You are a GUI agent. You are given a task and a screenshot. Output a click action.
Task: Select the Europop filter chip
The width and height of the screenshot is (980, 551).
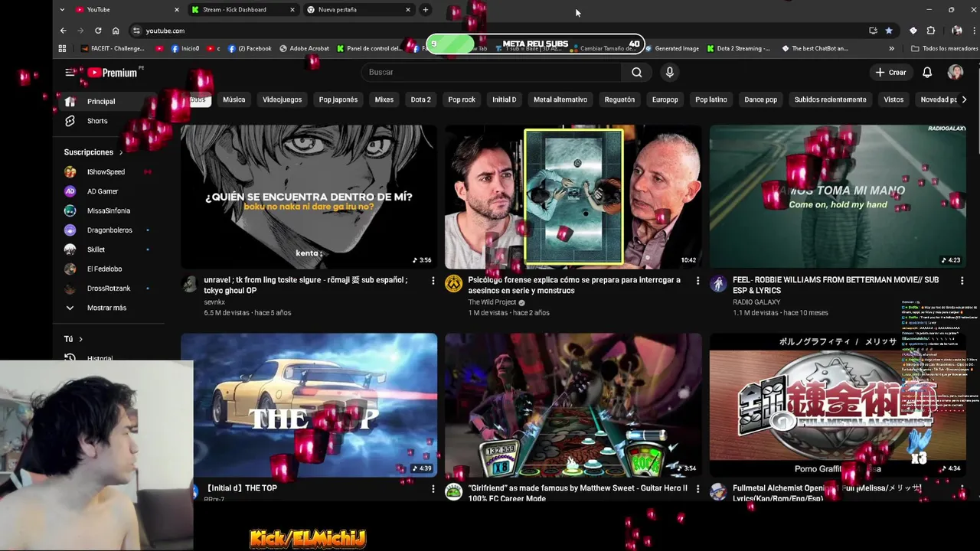coord(665,99)
